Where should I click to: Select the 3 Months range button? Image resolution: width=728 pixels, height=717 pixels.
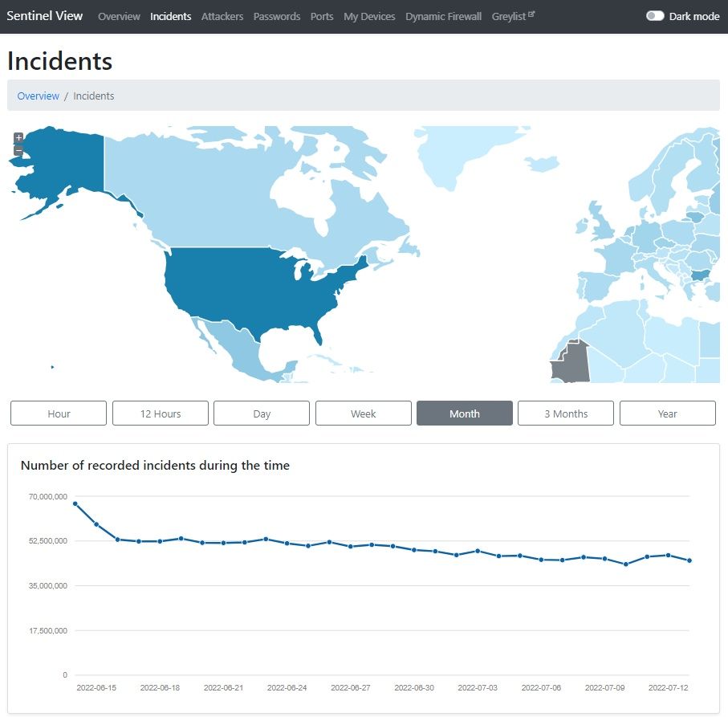tap(566, 413)
